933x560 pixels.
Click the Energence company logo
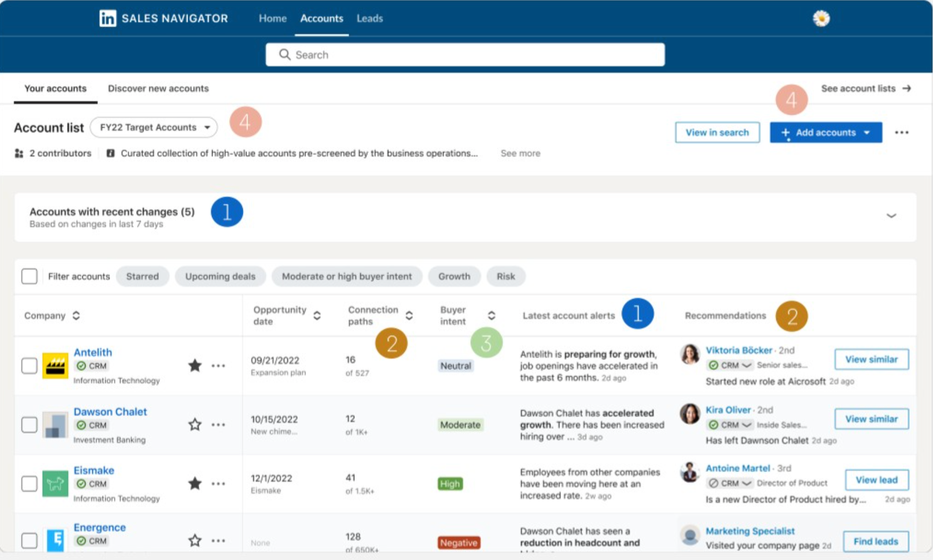[x=55, y=540]
